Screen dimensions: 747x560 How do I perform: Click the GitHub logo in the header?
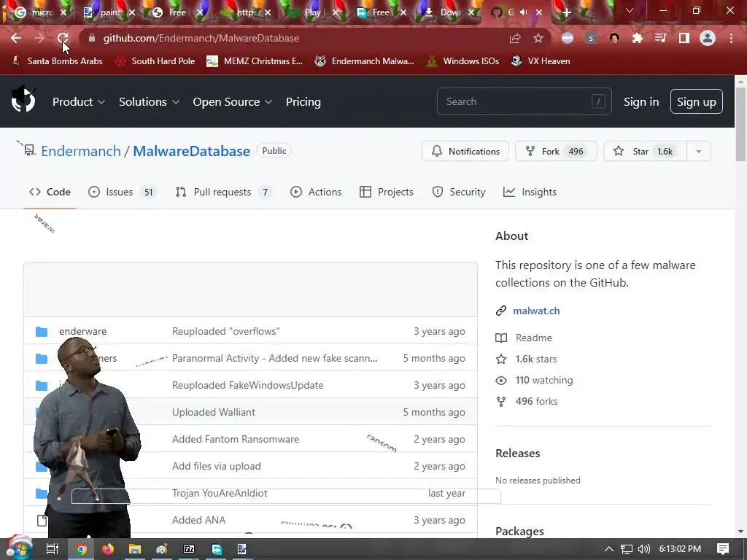[x=23, y=101]
